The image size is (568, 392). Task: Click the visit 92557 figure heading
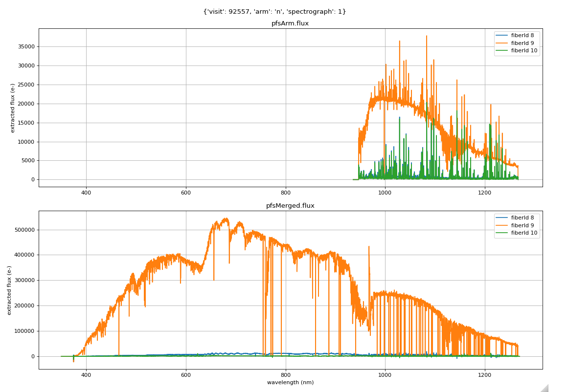tap(274, 11)
